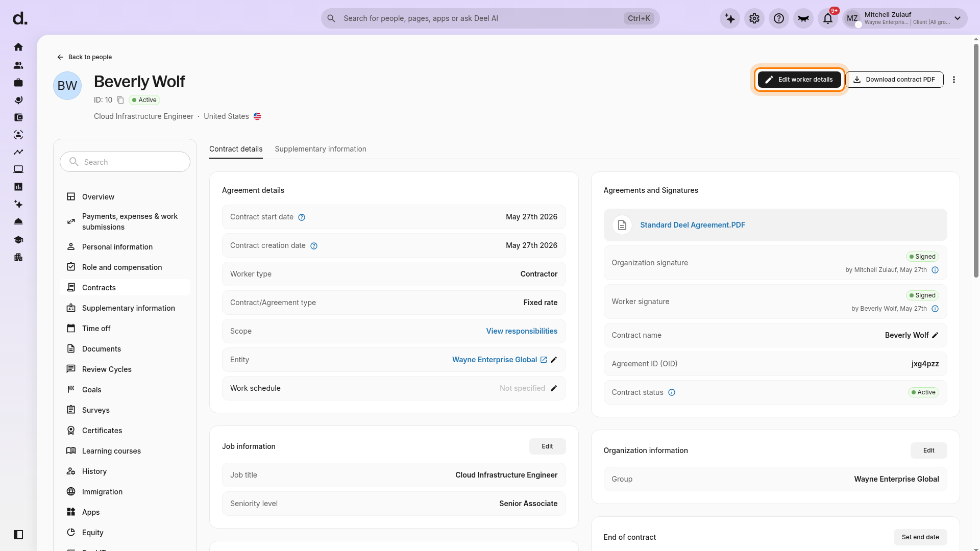Click the sparkle icon in left rail
This screenshot has width=980, height=551.
tap(18, 204)
